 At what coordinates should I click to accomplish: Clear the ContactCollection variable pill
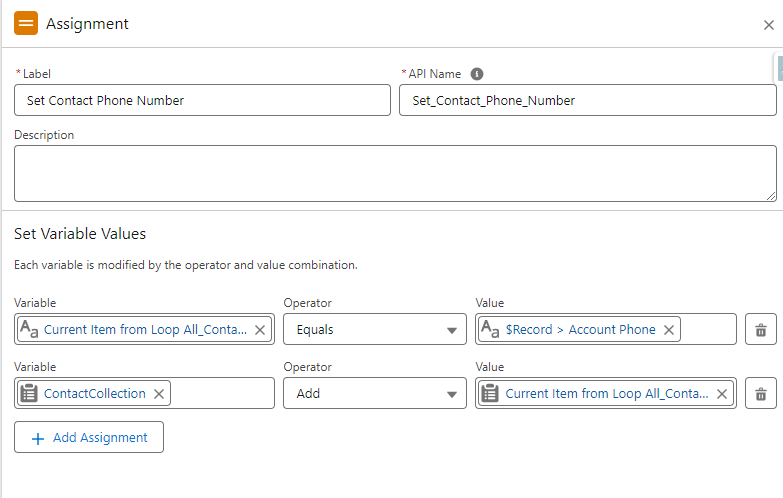point(159,394)
